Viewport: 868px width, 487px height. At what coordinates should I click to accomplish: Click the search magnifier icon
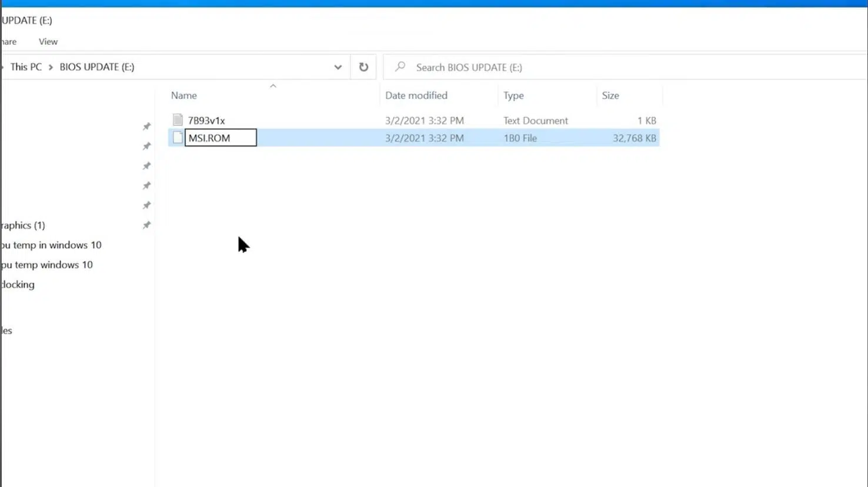click(x=400, y=67)
